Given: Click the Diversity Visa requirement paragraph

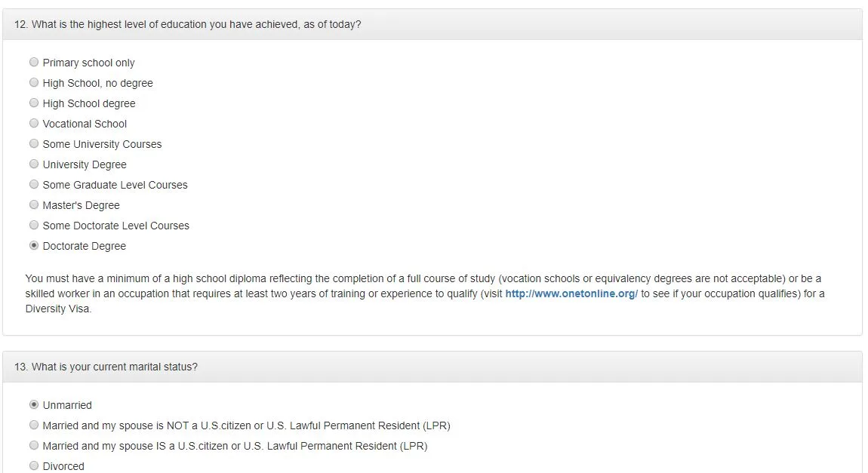Looking at the screenshot, I should tap(425, 293).
